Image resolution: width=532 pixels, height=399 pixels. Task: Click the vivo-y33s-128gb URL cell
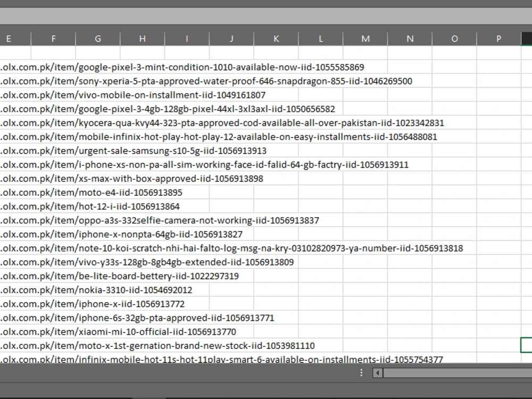147,262
